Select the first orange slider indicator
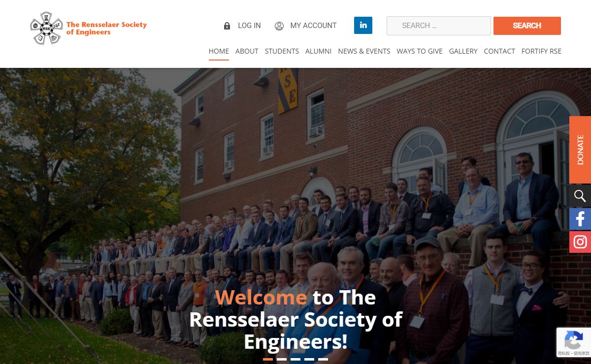The width and height of the screenshot is (591, 364). coord(268,359)
